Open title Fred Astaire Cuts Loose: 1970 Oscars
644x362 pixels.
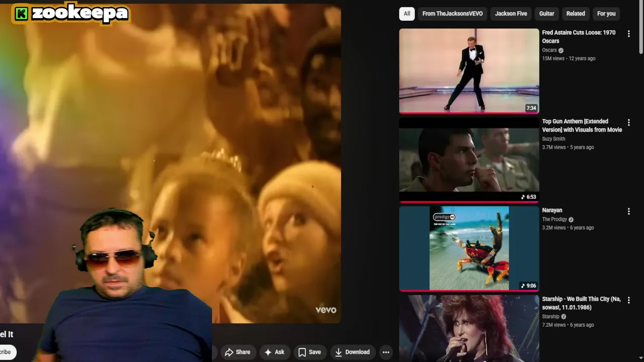click(579, 37)
